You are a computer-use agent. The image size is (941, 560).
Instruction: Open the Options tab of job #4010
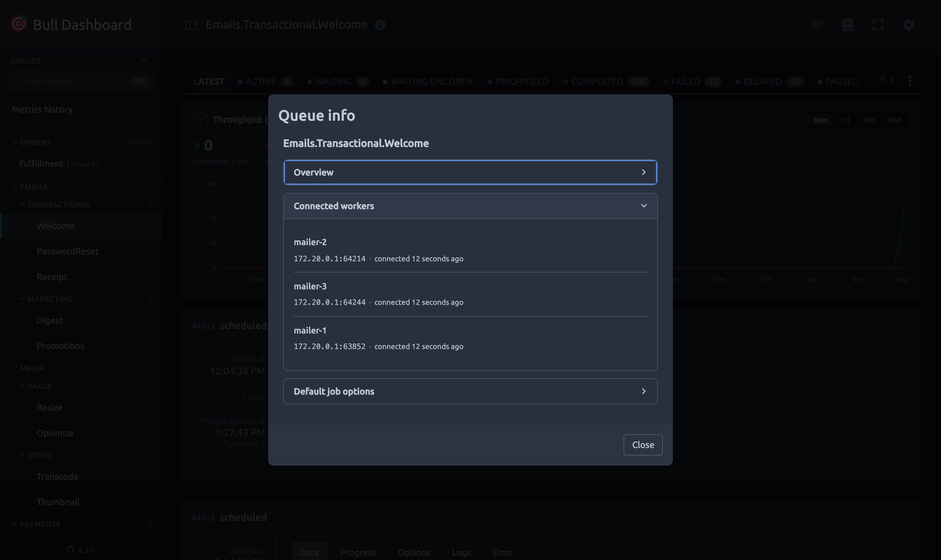click(414, 552)
